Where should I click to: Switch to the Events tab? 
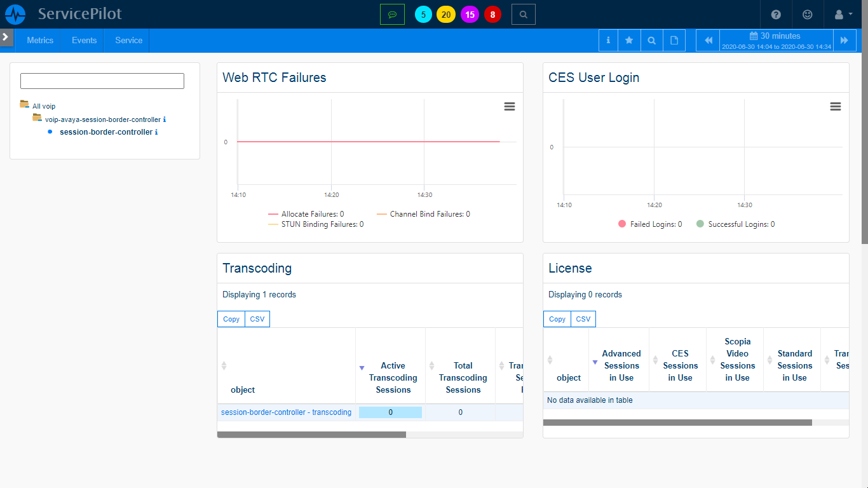pyautogui.click(x=84, y=40)
